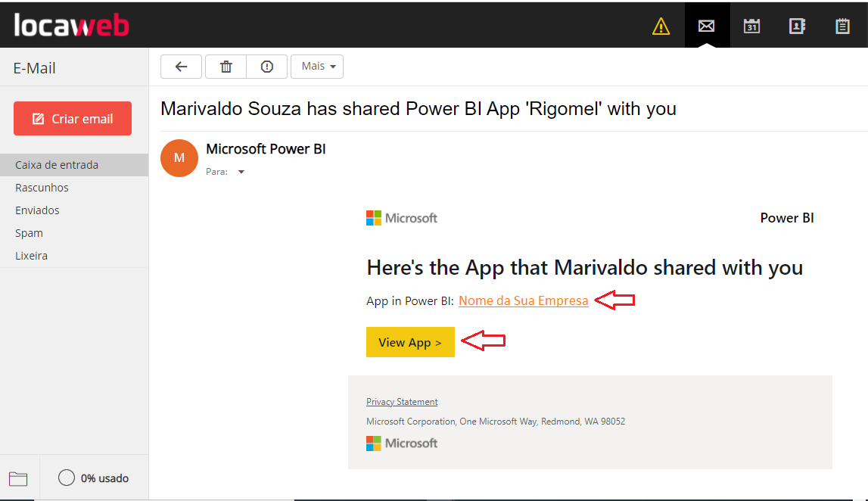Open the Nome da Sua Empresa link
The height and width of the screenshot is (501, 868).
[x=523, y=300]
